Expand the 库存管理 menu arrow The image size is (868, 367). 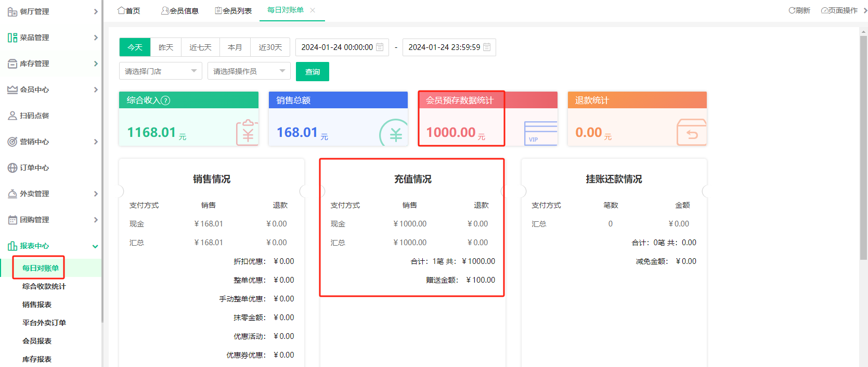click(x=96, y=64)
